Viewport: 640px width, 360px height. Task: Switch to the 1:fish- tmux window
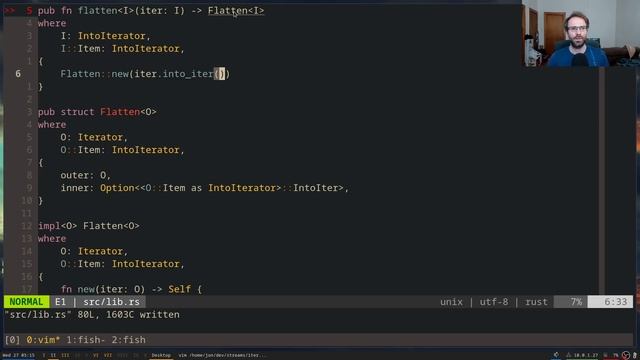[x=85, y=340]
